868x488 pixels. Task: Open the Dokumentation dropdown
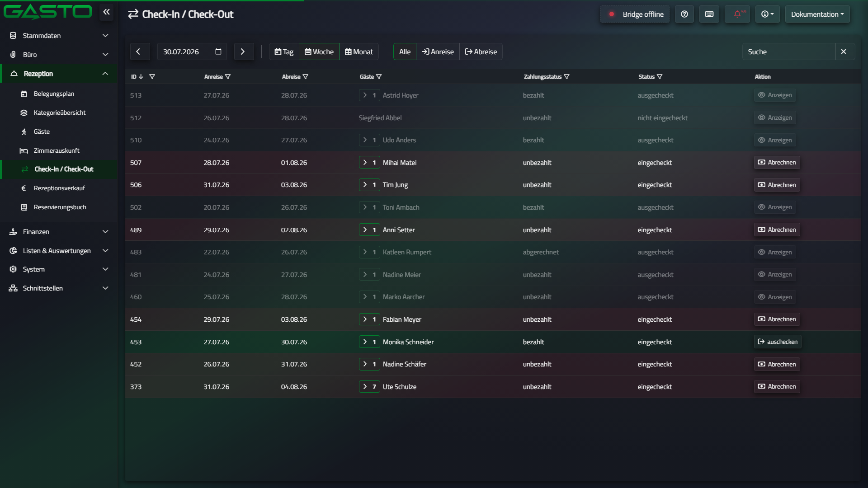817,14
